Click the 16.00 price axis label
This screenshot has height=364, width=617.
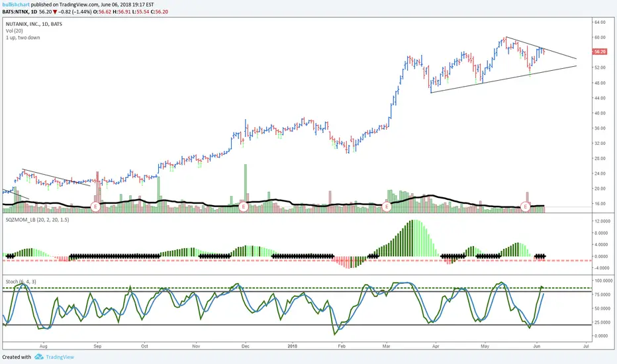600,204
